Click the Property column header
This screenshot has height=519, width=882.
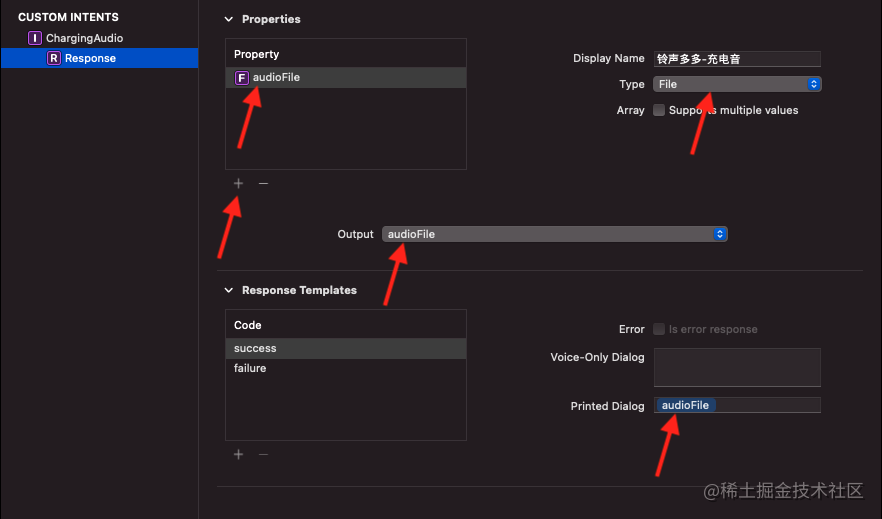click(x=256, y=54)
